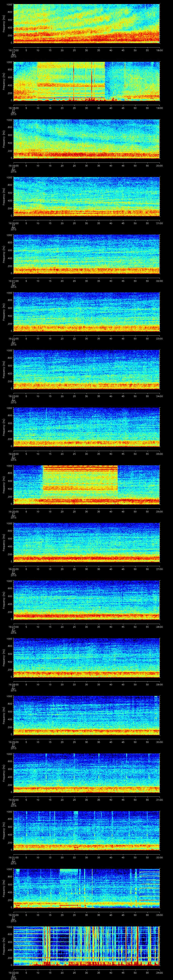Screen dimensions: 173x980
Task: Click the 19:28:00 start time label
Action: (13, 684)
